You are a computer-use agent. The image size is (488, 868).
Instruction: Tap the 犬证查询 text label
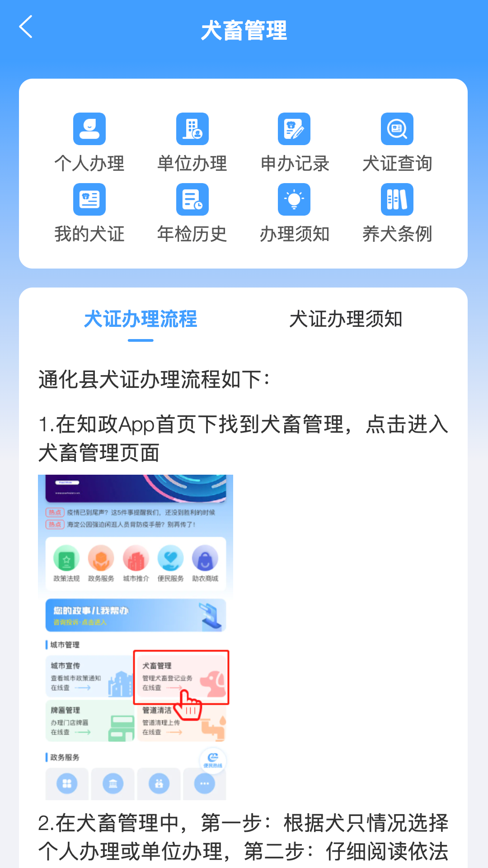(x=397, y=163)
